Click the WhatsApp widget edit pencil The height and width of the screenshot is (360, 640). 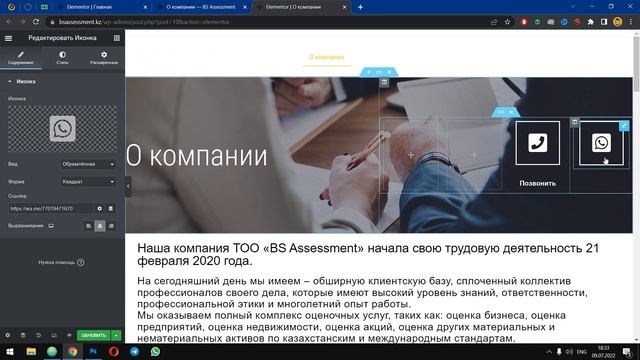click(x=624, y=126)
